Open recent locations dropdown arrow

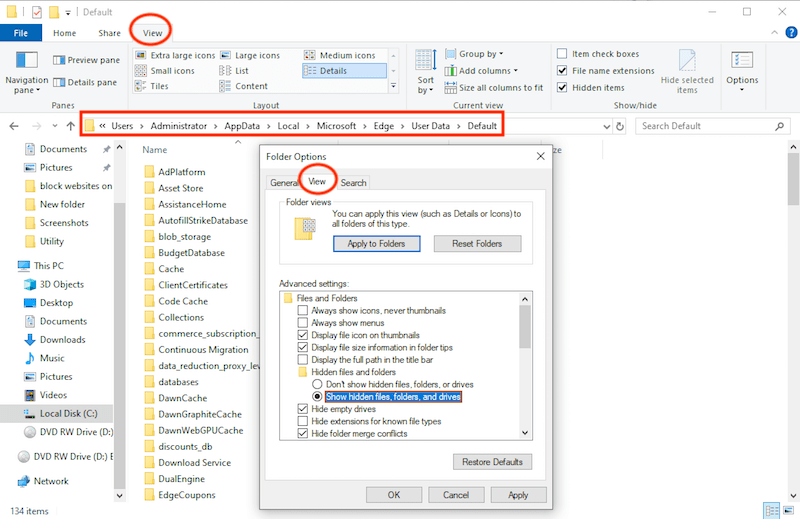point(55,126)
